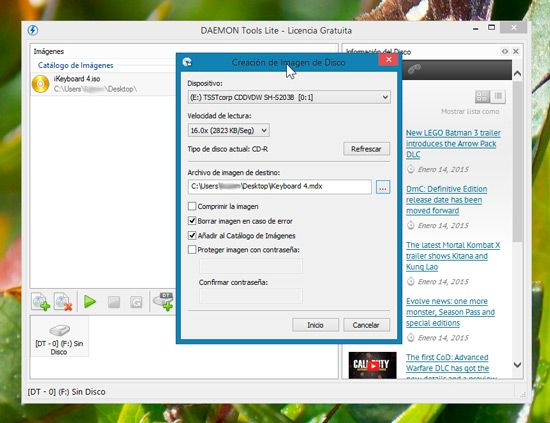Click the add image toolbar icon

41,302
